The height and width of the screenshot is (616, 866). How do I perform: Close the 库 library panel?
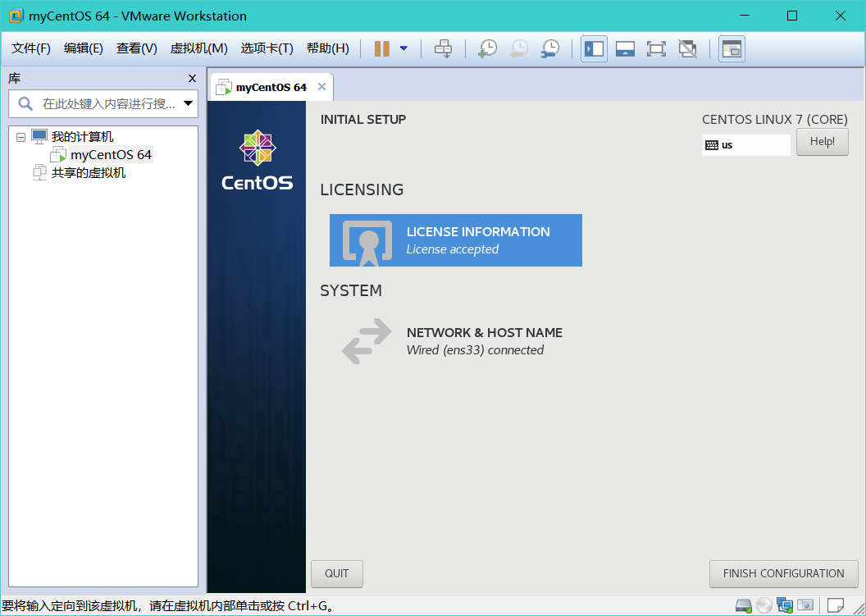coord(192,79)
